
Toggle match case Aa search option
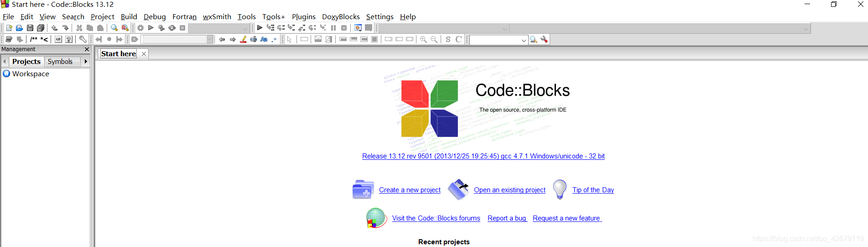pos(264,39)
